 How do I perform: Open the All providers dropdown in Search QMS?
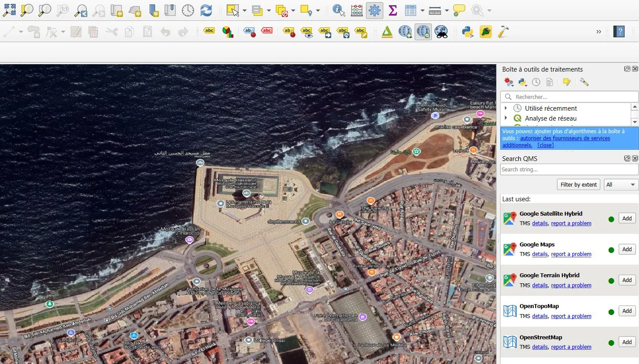coord(620,184)
